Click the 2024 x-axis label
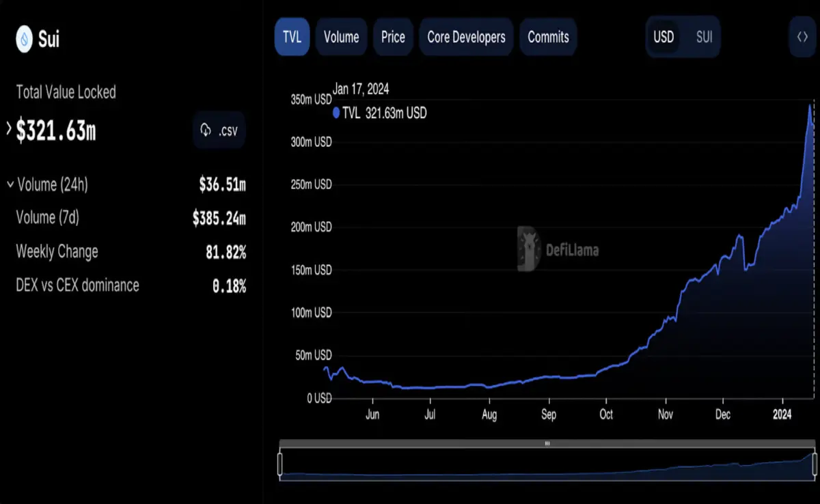 click(x=783, y=415)
